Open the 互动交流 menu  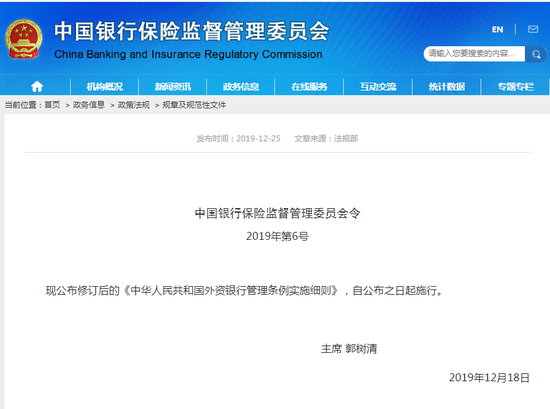(x=378, y=86)
